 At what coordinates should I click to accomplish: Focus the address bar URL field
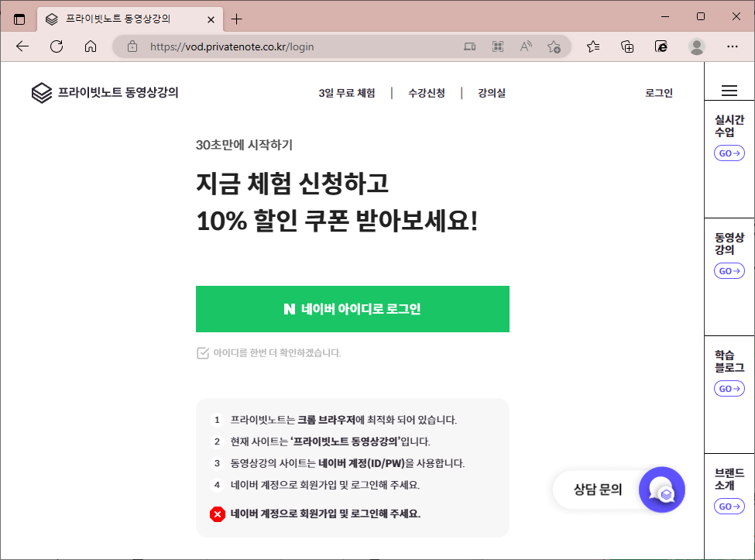pyautogui.click(x=232, y=46)
